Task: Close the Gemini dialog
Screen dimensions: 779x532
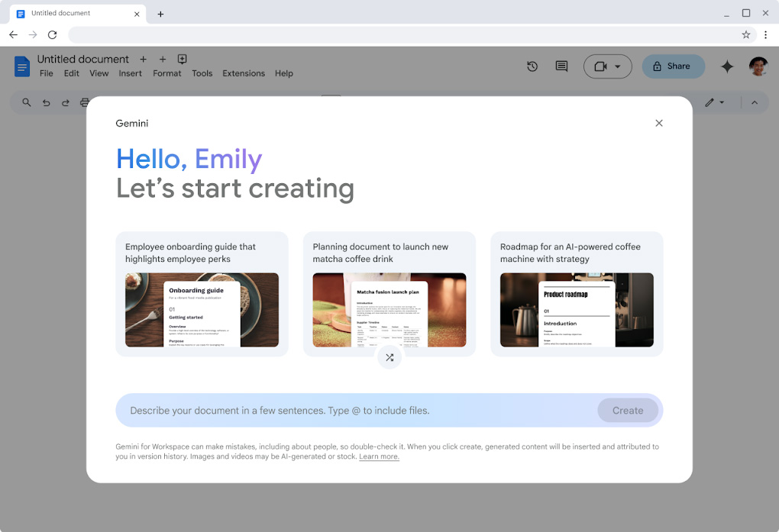Action: tap(659, 123)
